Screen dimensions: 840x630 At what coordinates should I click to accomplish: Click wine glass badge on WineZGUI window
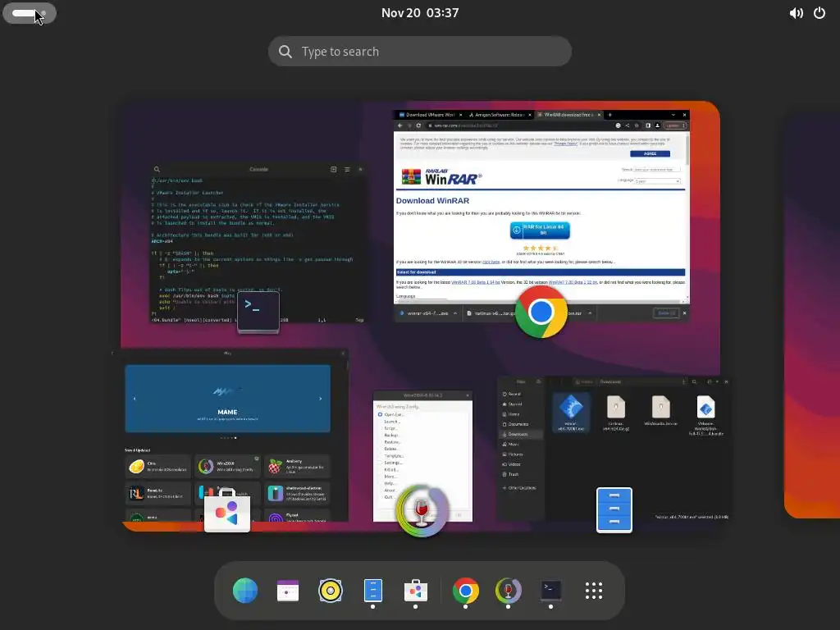click(x=422, y=510)
